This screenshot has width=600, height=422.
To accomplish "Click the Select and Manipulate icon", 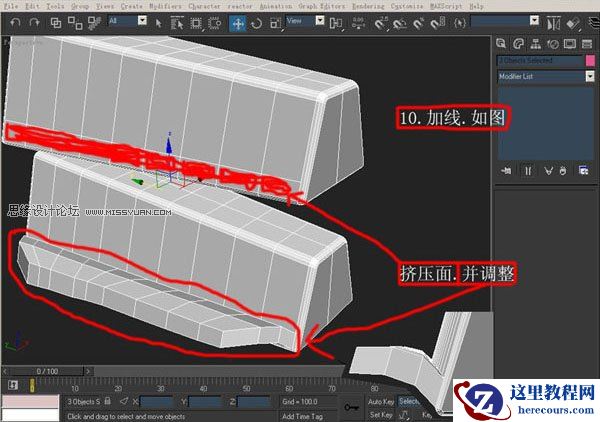I will coord(358,23).
